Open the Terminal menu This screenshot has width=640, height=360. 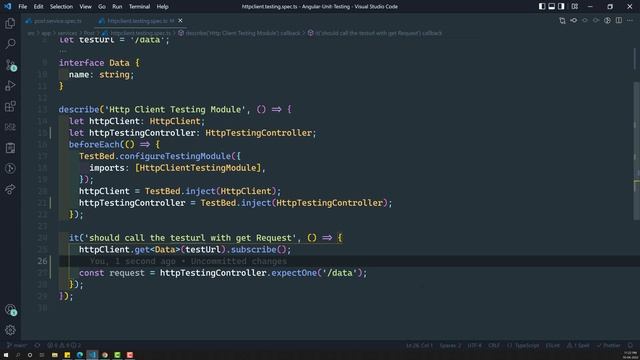139,7
